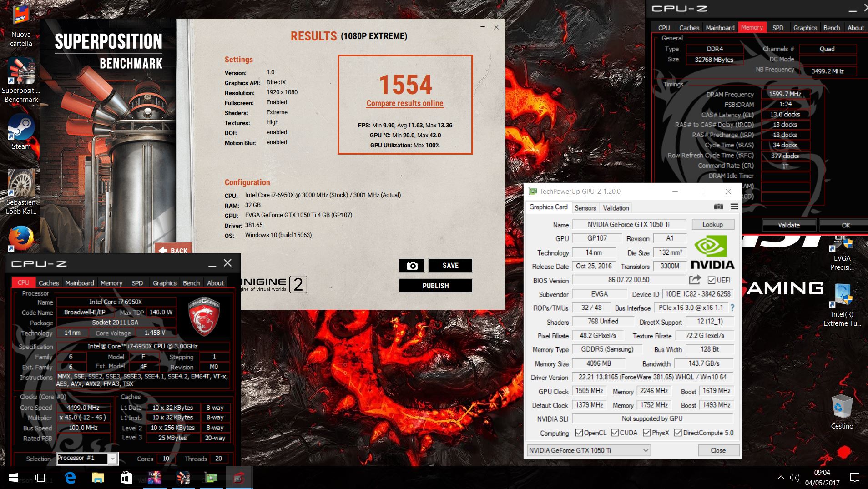Click the DRAM Frequency 1599.7 MHz value

click(x=785, y=94)
